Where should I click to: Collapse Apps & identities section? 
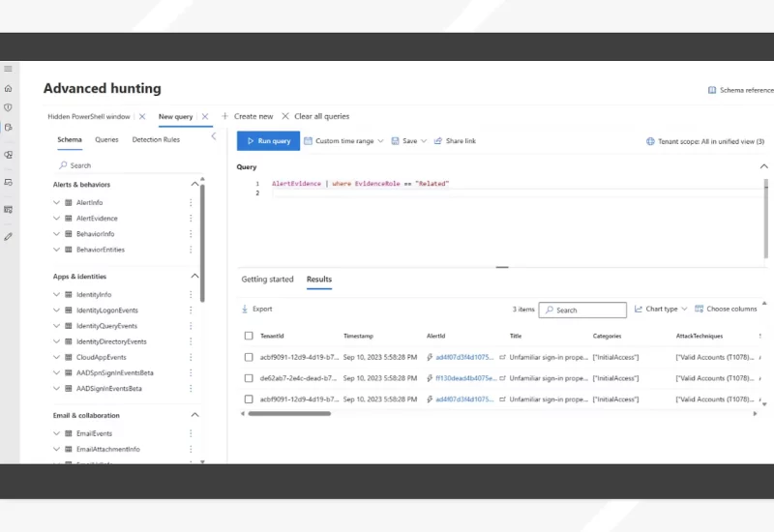pyautogui.click(x=195, y=276)
